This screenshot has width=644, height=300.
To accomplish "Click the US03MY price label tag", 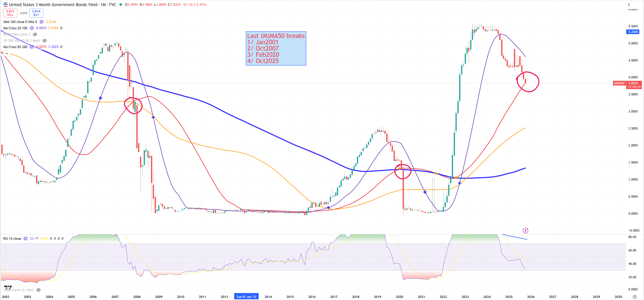I will click(619, 83).
